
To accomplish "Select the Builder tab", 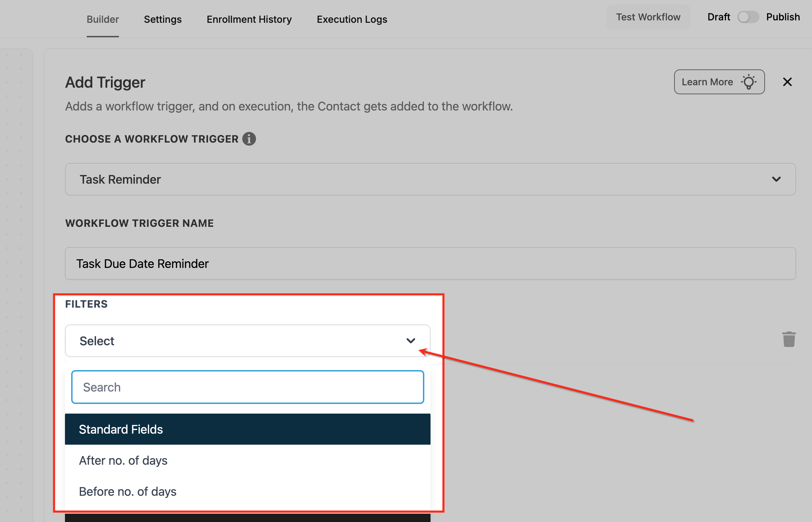I will (x=103, y=19).
